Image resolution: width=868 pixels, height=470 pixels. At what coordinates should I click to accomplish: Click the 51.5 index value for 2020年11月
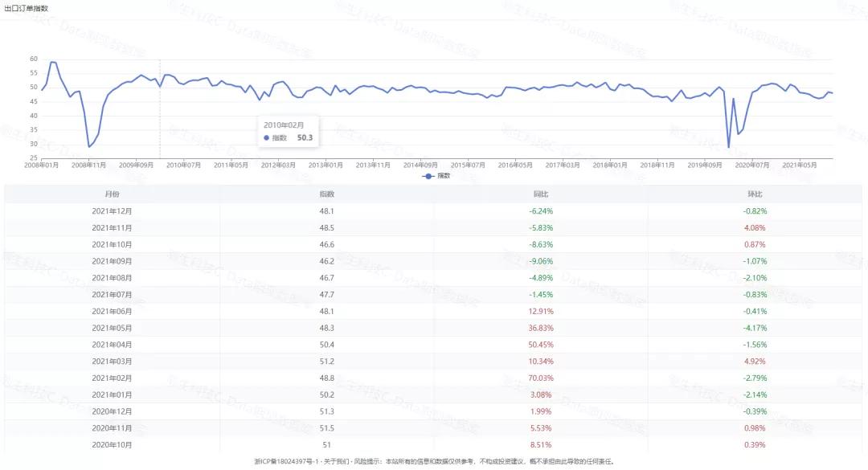[x=327, y=427]
